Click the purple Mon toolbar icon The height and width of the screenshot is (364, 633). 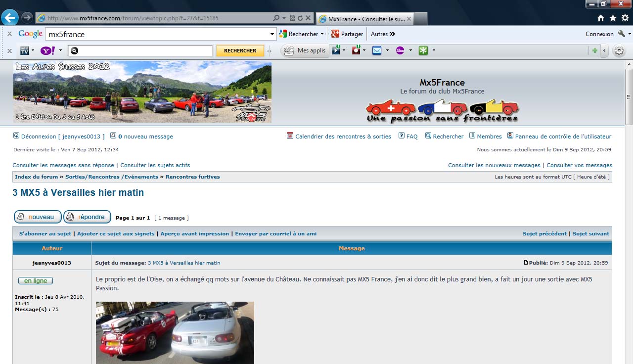coord(400,50)
